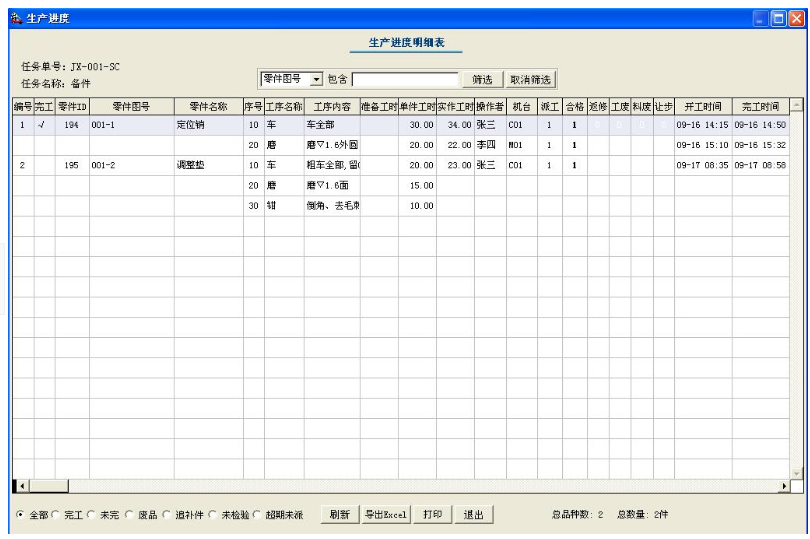Click the horizontal scrollbar thumb
The height and width of the screenshot is (540, 810).
49,486
